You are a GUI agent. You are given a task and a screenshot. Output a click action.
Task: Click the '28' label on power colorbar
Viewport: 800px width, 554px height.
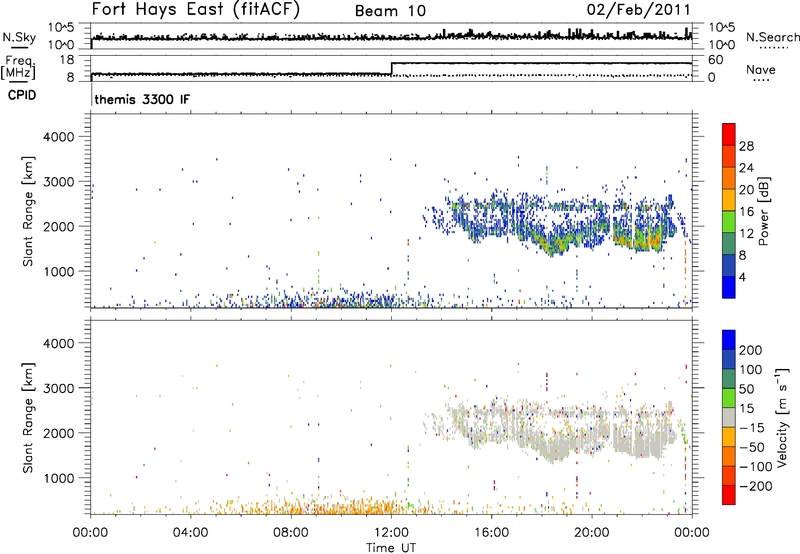[746, 146]
